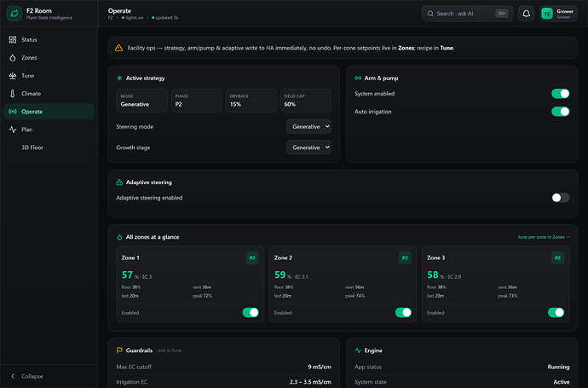Click the Arm & pump signal icon
The height and width of the screenshot is (388, 588).
click(x=358, y=78)
